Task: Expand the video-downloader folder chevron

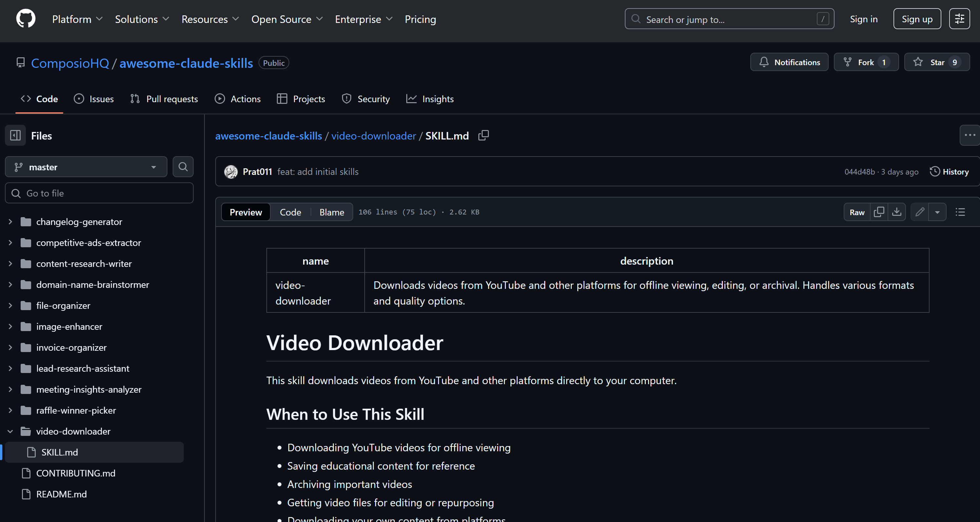Action: click(10, 431)
